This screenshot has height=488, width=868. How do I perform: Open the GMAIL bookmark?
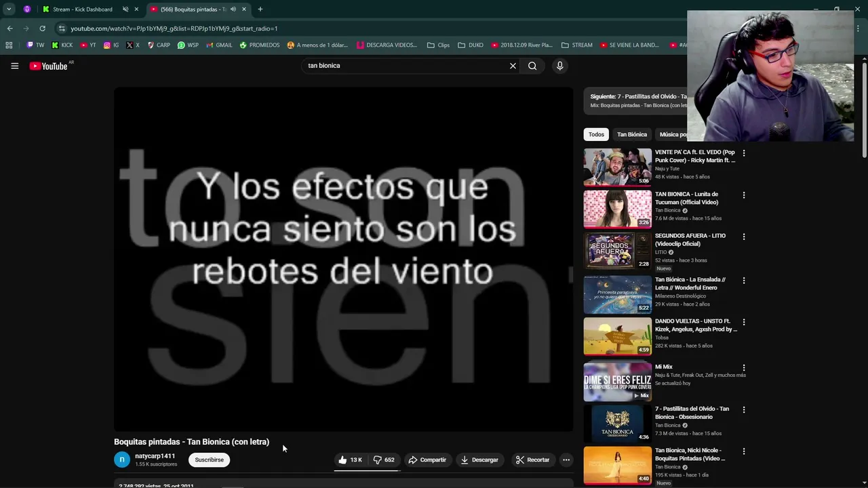pos(219,45)
